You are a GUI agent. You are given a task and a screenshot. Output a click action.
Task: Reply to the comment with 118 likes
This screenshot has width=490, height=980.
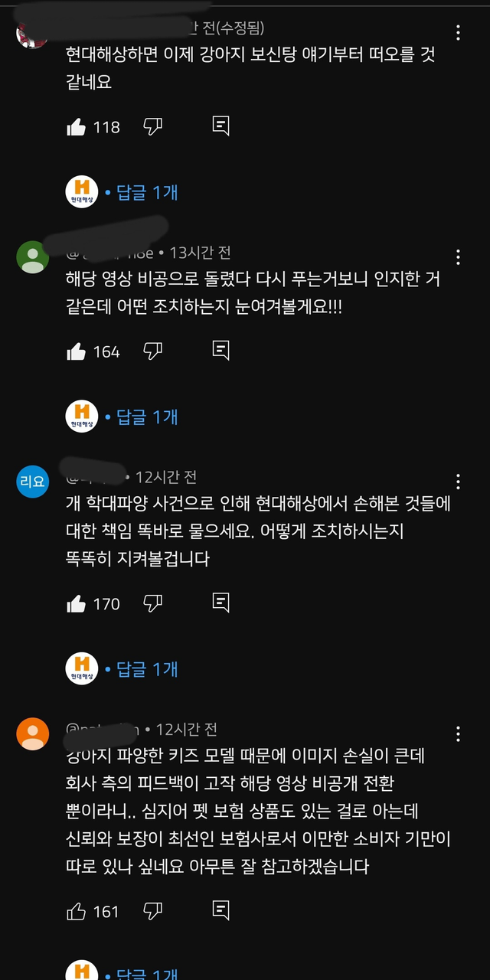coord(220,126)
